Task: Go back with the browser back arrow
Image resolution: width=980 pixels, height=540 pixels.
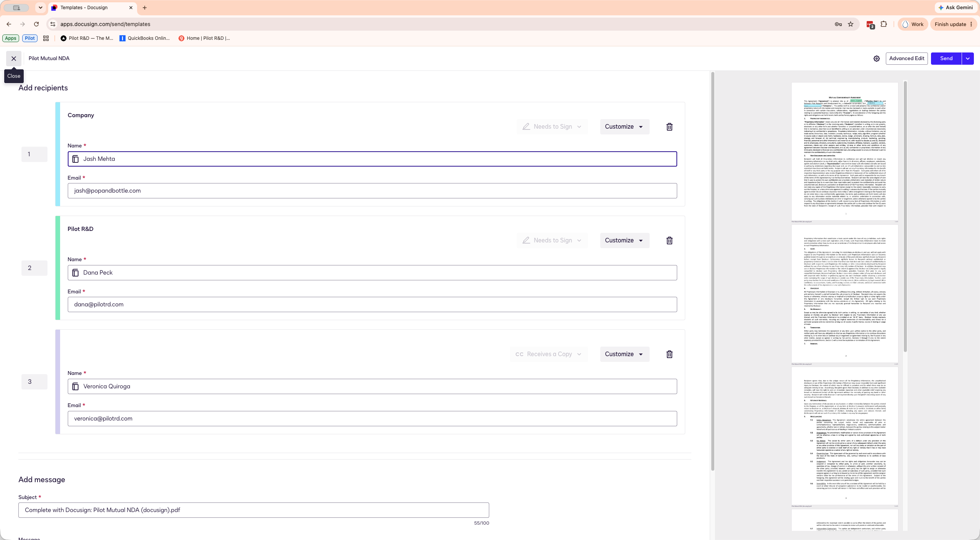Action: coord(9,24)
